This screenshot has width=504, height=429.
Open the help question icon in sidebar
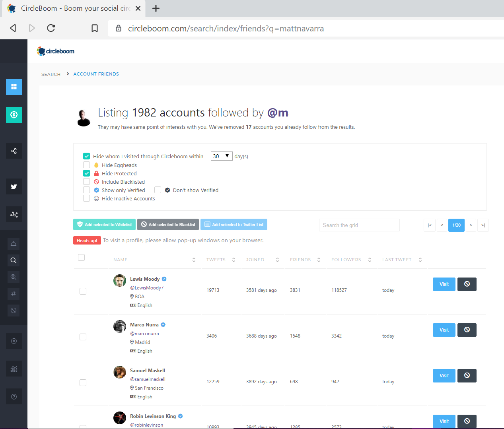(14, 396)
